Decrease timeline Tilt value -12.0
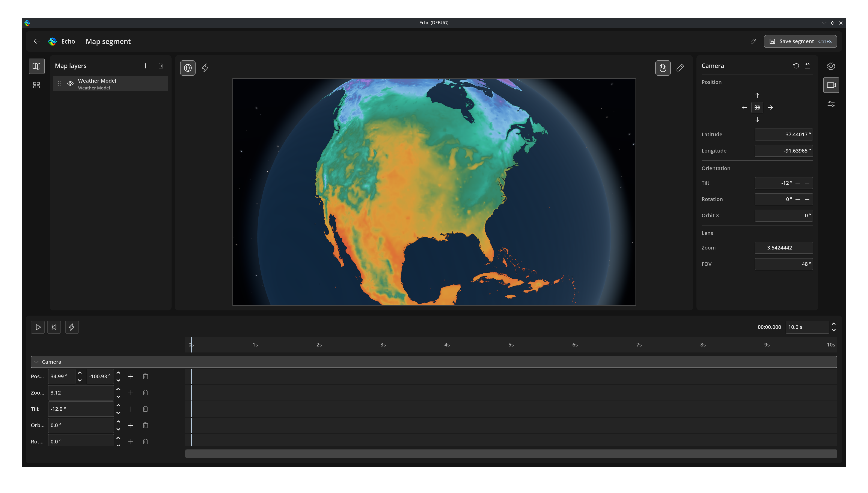This screenshot has width=868, height=493. click(x=118, y=413)
